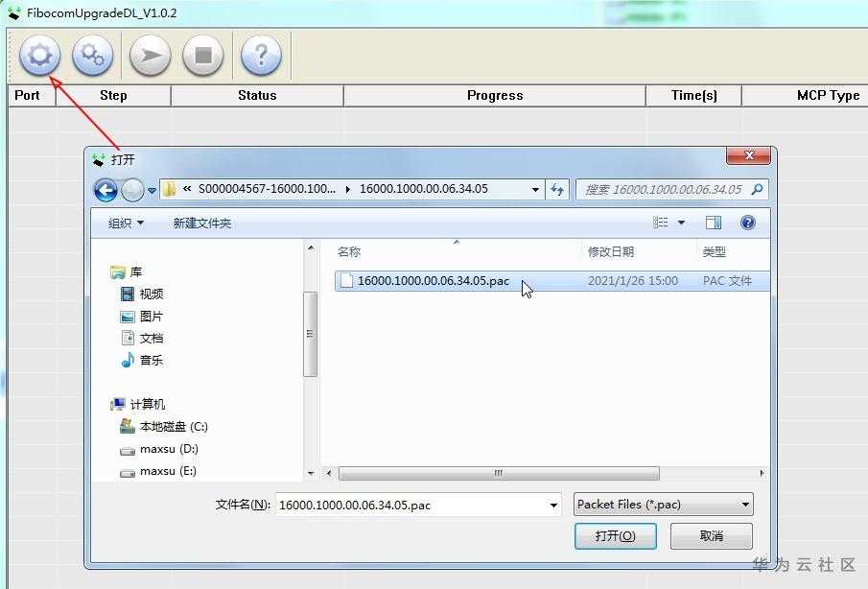Open the 组织 menu

coord(126,224)
